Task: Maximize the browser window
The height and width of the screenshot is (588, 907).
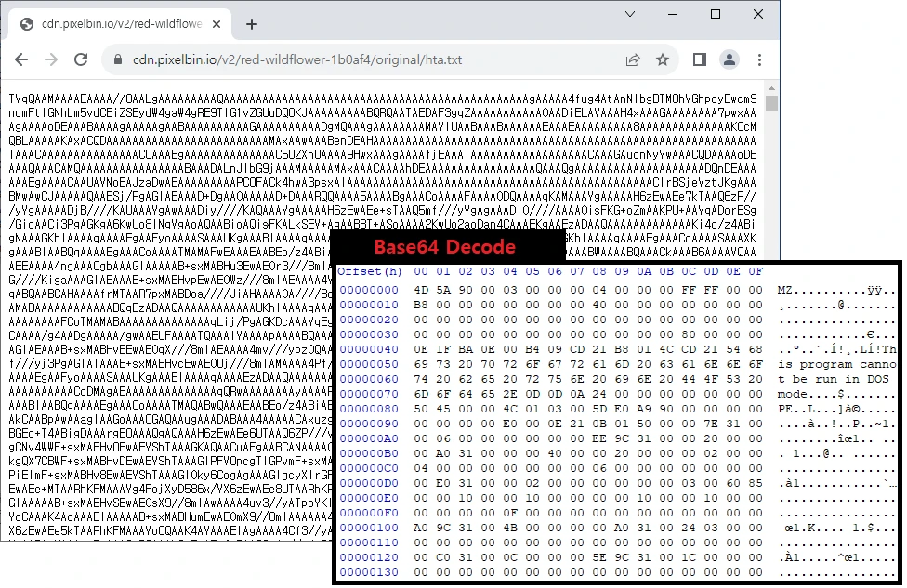Action: tap(716, 14)
